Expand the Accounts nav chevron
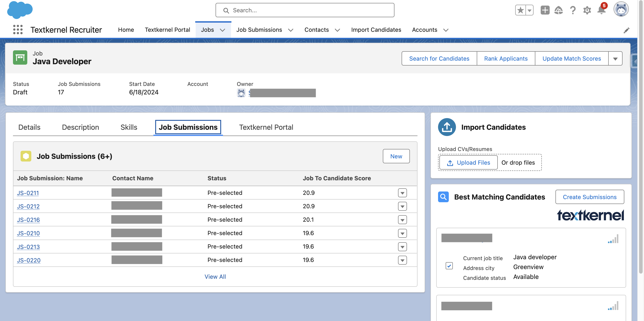 click(446, 30)
